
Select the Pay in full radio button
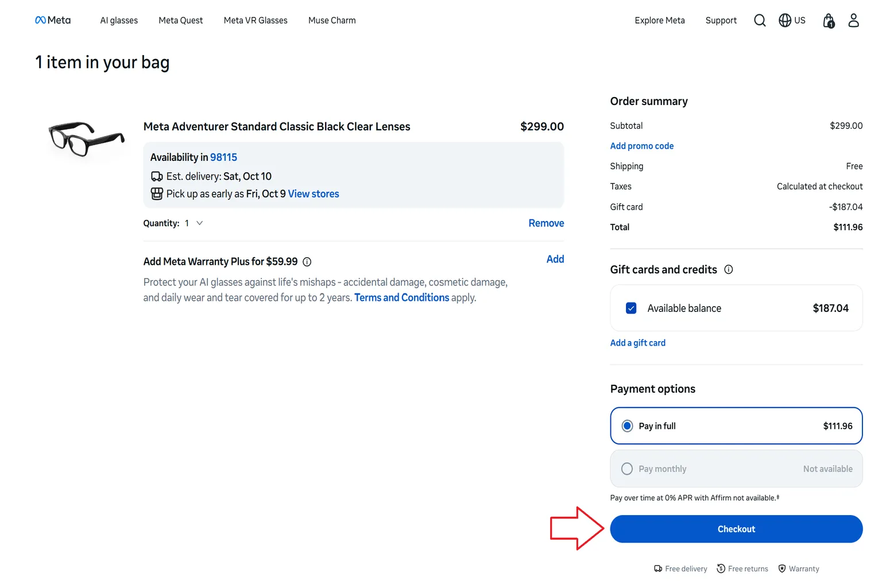pos(628,426)
